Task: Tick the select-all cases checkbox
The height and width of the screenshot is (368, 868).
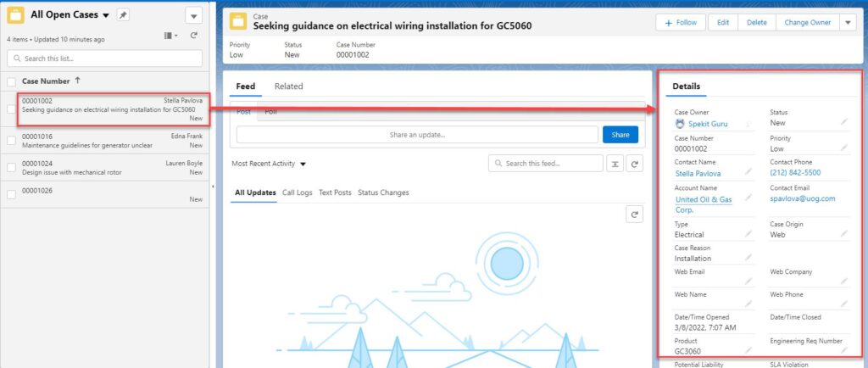Action: pos(11,82)
